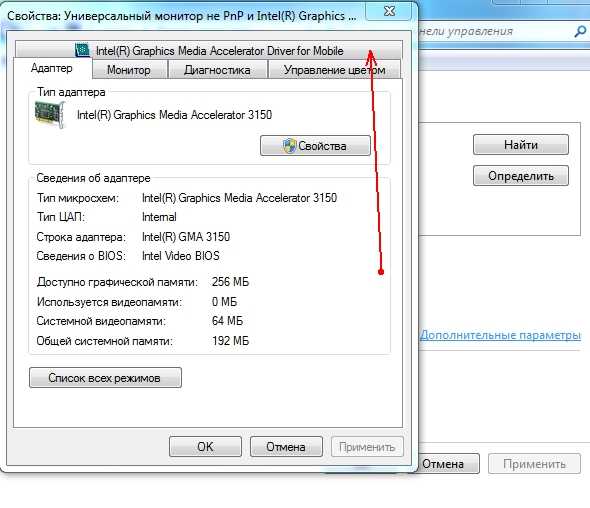Click Список всех режимов button
Screen dimensions: 590x508
pyautogui.click(x=105, y=377)
